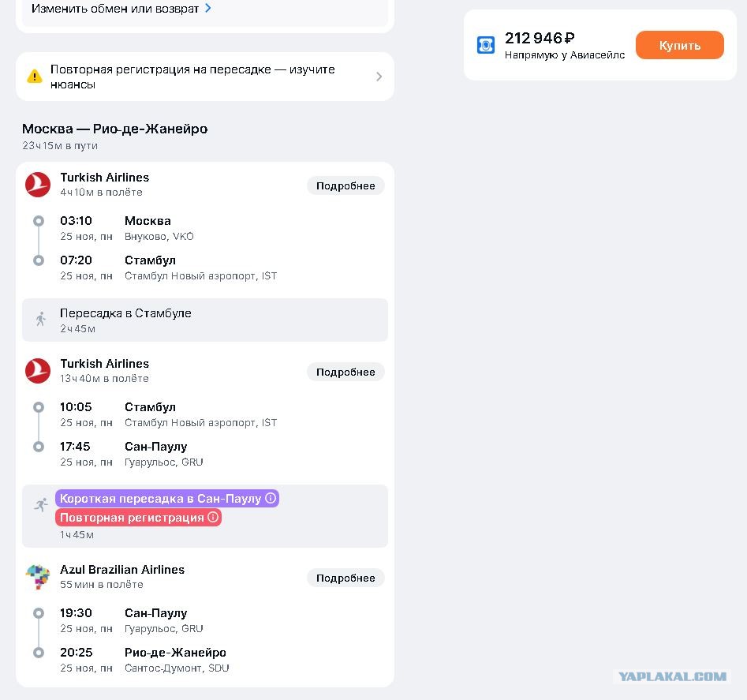Click Напрямую у Авиасейлс label
747x700 pixels.
coord(565,55)
